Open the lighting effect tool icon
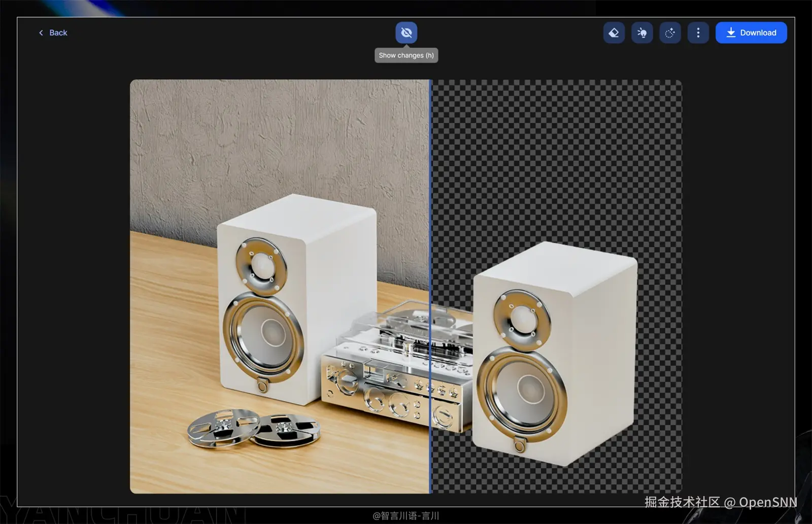Viewport: 812px width, 524px height. coord(642,33)
